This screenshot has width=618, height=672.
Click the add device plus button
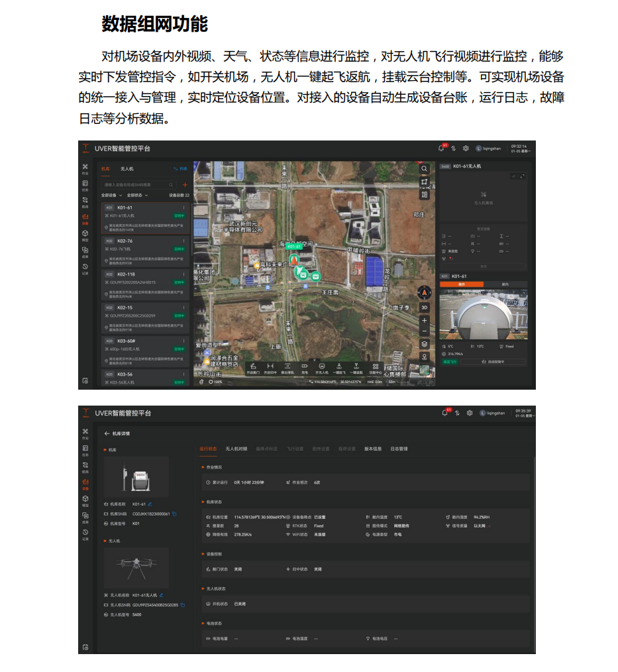point(185,184)
